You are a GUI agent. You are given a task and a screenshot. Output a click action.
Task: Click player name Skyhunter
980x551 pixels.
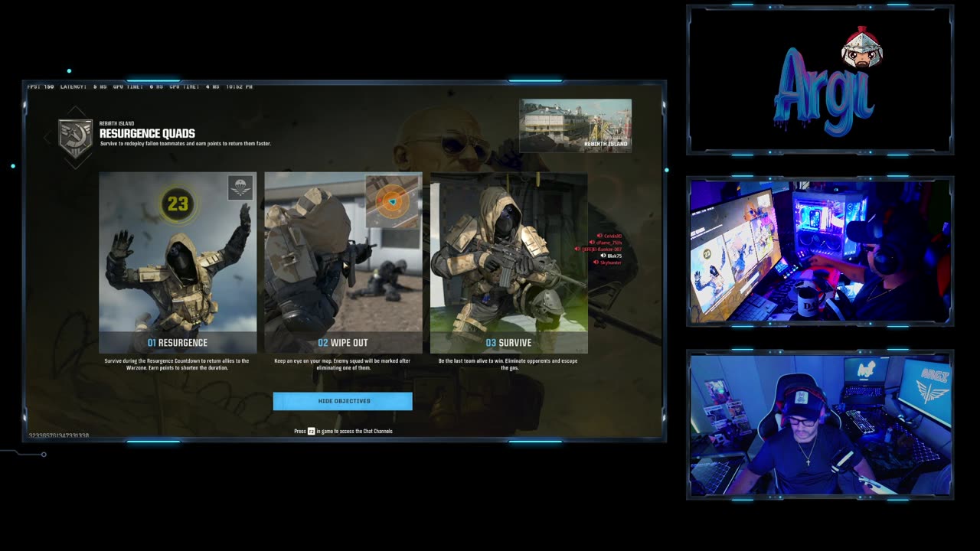pos(611,262)
